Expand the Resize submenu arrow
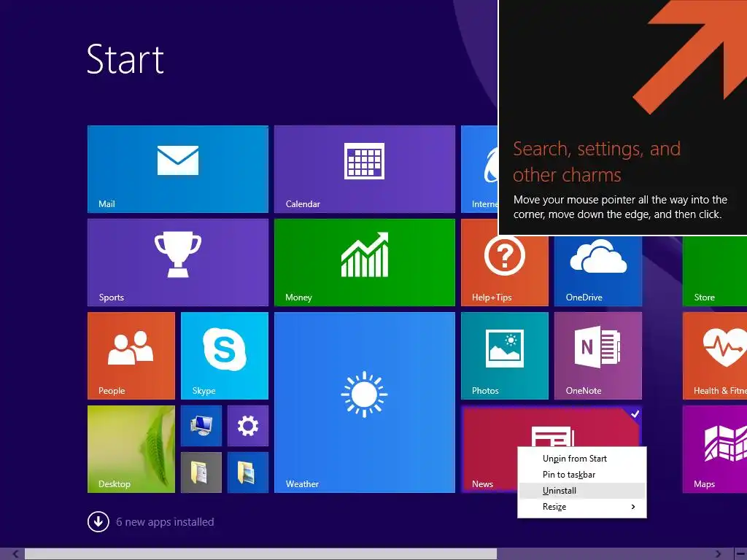Viewport: 747px width, 560px height. pos(633,507)
